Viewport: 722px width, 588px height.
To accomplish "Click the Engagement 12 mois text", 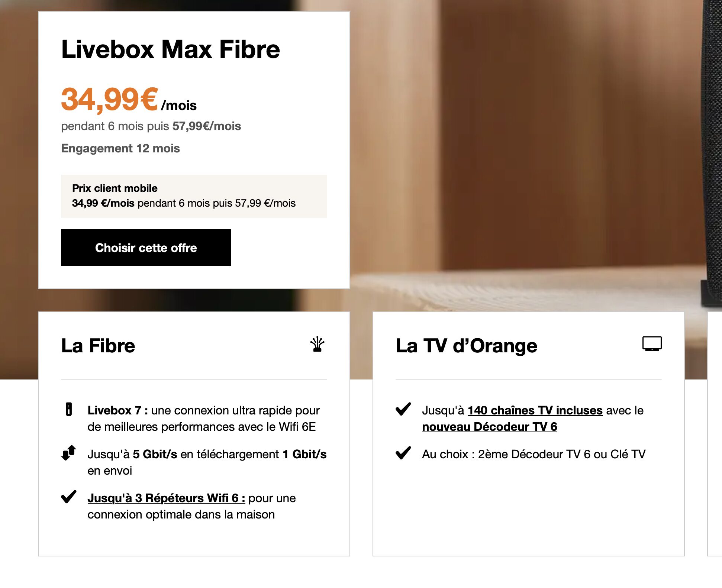I will 120,148.
